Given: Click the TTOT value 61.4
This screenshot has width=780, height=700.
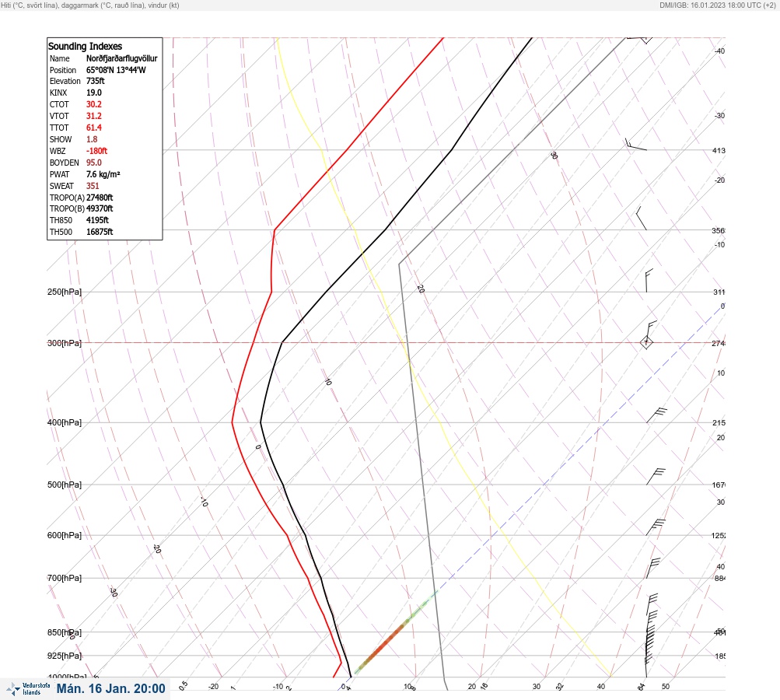Looking at the screenshot, I should pyautogui.click(x=94, y=128).
